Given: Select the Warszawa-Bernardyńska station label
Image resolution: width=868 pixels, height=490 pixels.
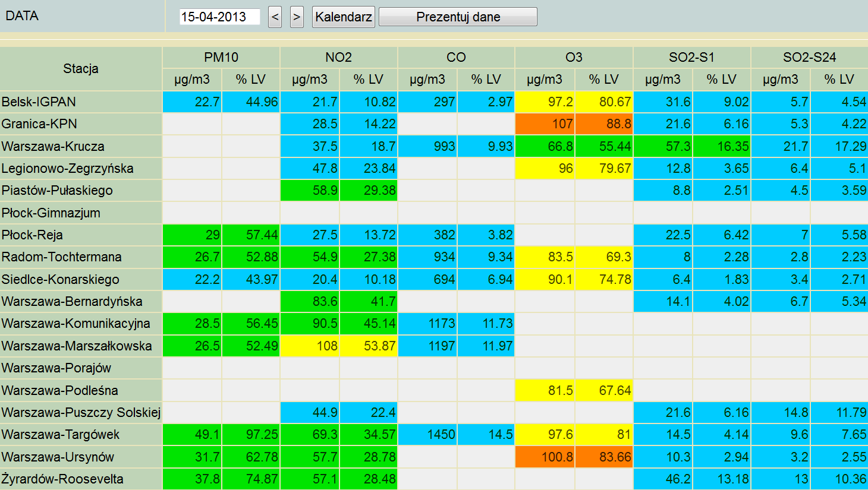Looking at the screenshot, I should (x=81, y=301).
